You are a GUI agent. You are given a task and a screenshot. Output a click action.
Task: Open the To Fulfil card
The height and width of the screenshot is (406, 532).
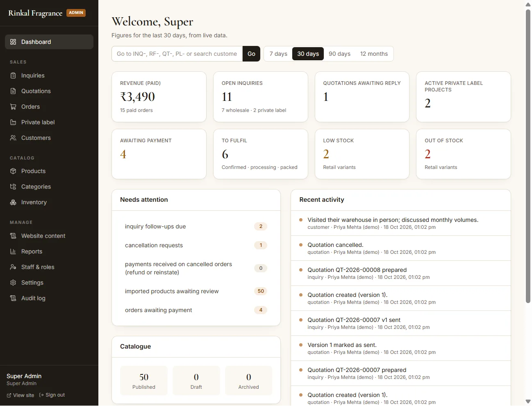(x=261, y=154)
